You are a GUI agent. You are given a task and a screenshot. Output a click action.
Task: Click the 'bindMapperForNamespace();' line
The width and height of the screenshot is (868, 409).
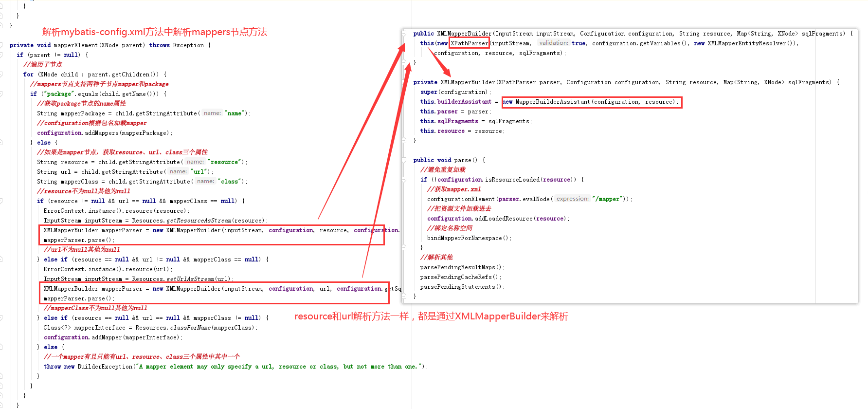[470, 238]
